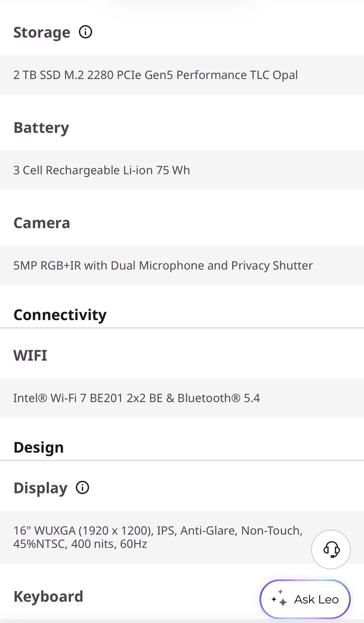Select the 5MP RGB+IR camera spec row
The height and width of the screenshot is (623, 364).
pos(182,266)
